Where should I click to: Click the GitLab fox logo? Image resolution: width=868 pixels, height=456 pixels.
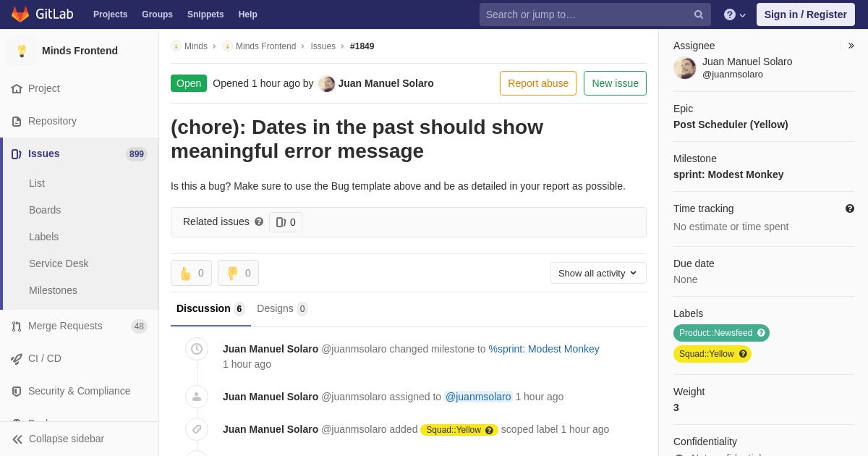pos(20,14)
